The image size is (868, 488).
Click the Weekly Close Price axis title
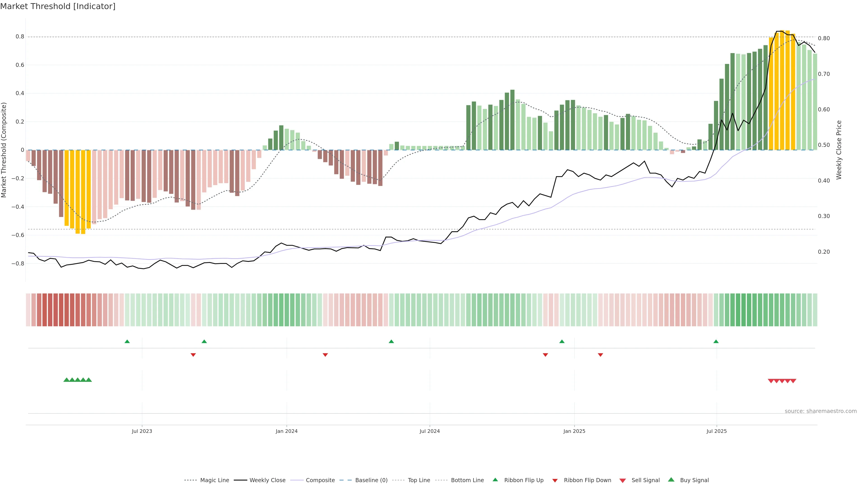click(x=839, y=150)
